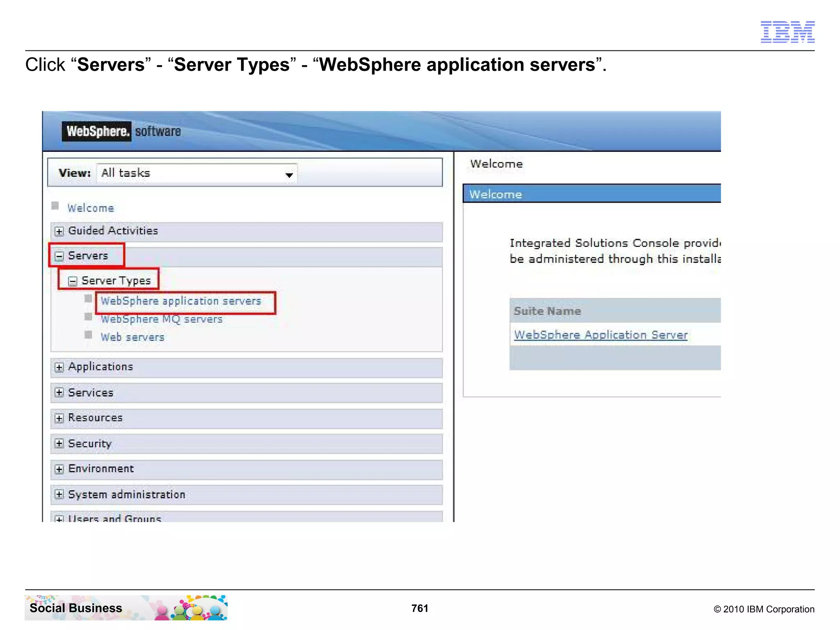Click the Environment label

pyautogui.click(x=101, y=469)
